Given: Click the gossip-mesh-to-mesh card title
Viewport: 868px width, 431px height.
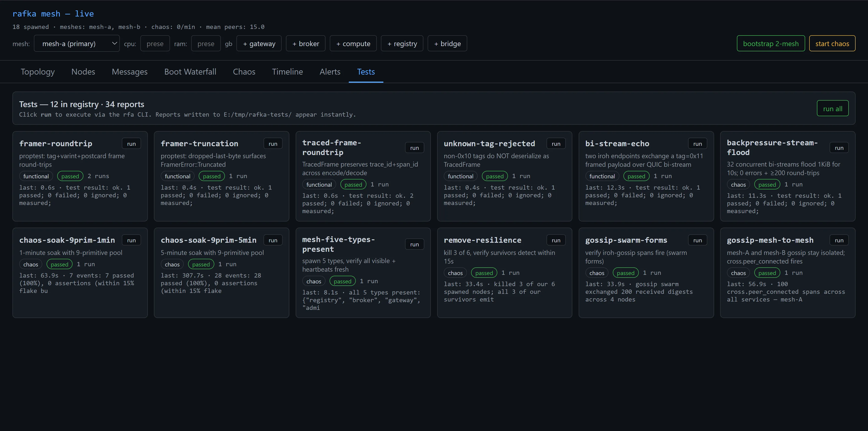Looking at the screenshot, I should [x=770, y=240].
